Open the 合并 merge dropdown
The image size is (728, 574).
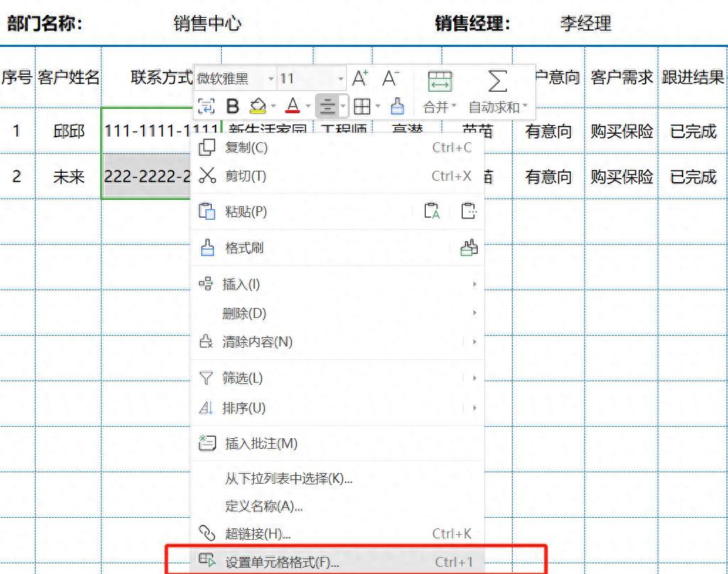[x=439, y=107]
